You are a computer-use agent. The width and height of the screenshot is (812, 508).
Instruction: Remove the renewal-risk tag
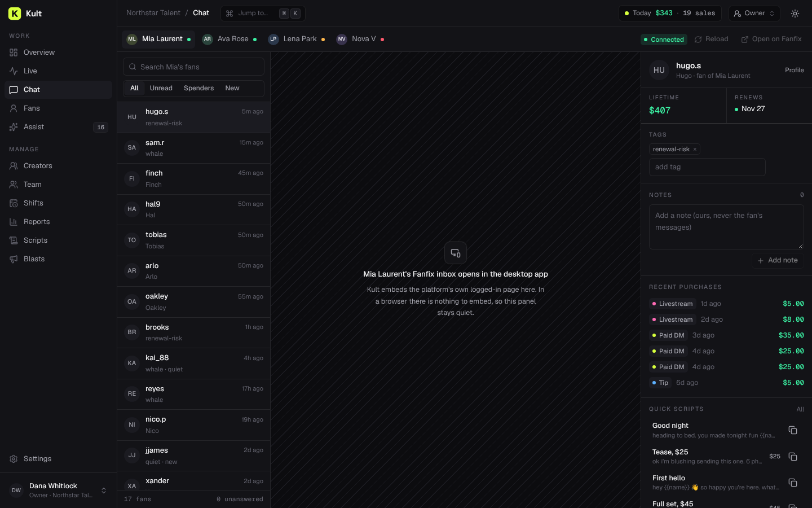(x=695, y=150)
